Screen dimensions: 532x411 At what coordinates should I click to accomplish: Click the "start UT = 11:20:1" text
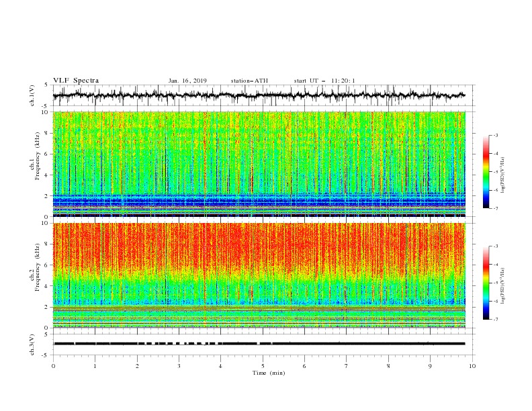pos(324,81)
